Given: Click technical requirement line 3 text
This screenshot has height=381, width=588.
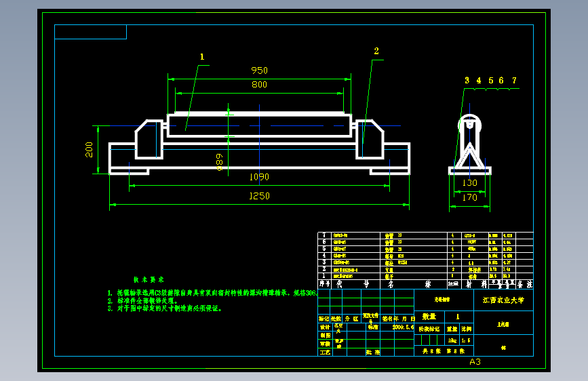Looking at the screenshot, I should tap(165, 308).
